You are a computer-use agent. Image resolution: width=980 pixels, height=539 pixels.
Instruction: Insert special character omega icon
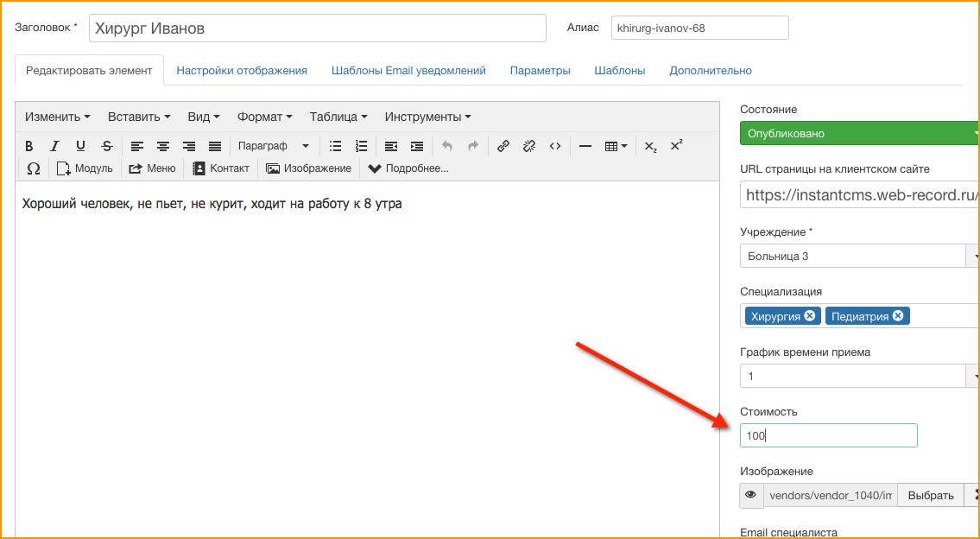tap(33, 168)
